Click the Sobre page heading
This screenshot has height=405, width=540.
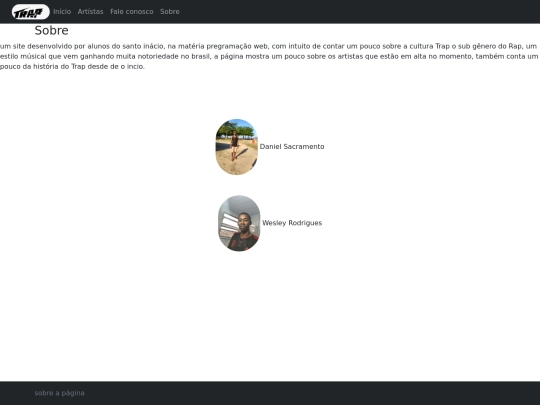51,31
